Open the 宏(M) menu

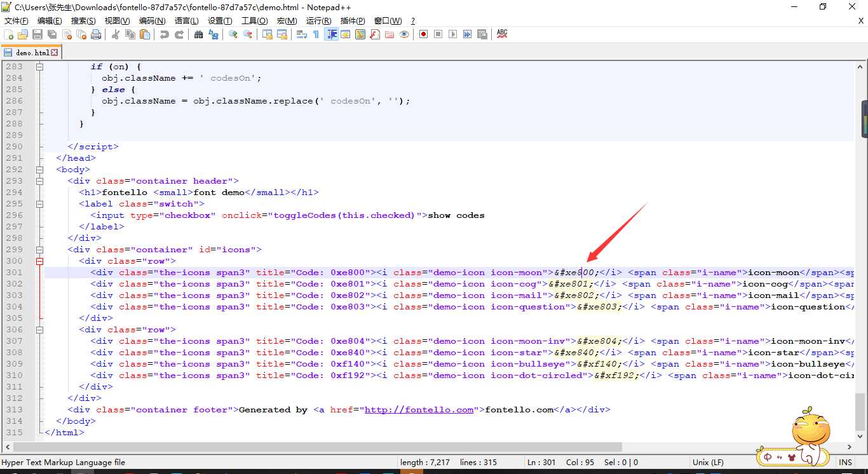click(287, 21)
